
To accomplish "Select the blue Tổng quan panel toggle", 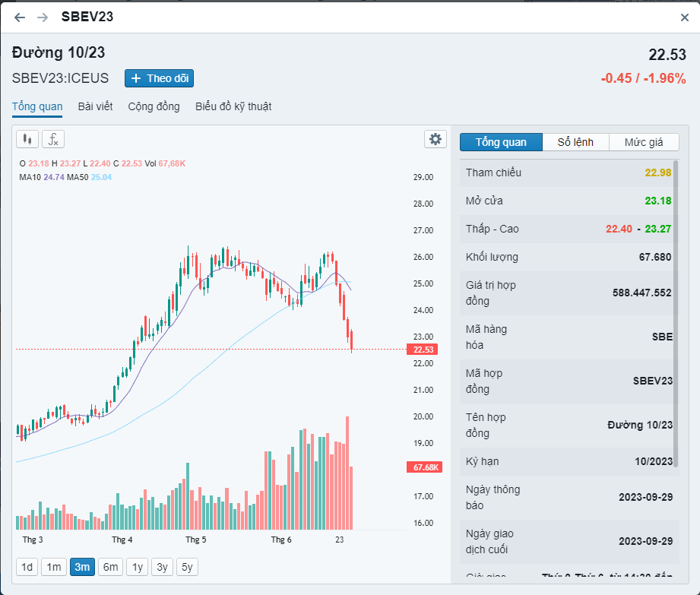I will pos(501,142).
